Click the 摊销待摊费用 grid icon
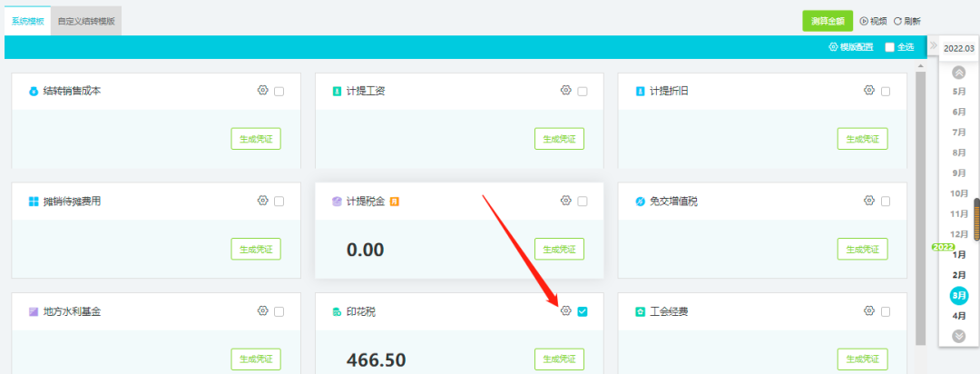 34,202
